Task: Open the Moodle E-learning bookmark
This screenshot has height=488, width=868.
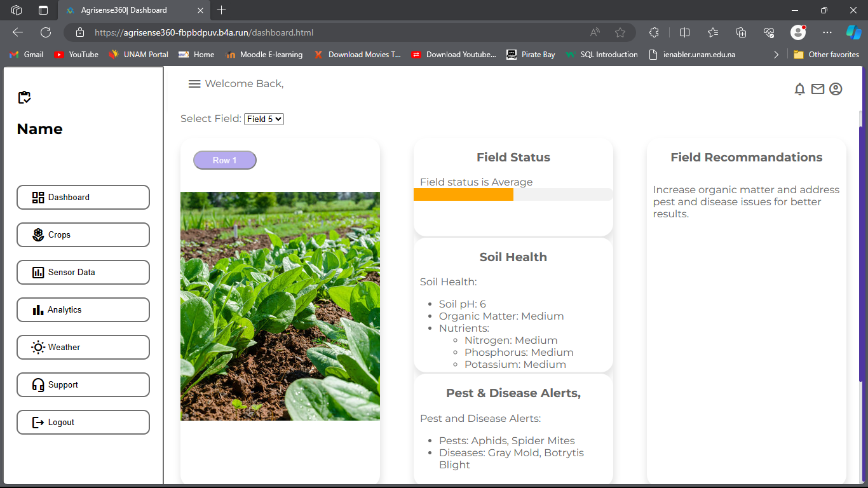Action: coord(264,55)
